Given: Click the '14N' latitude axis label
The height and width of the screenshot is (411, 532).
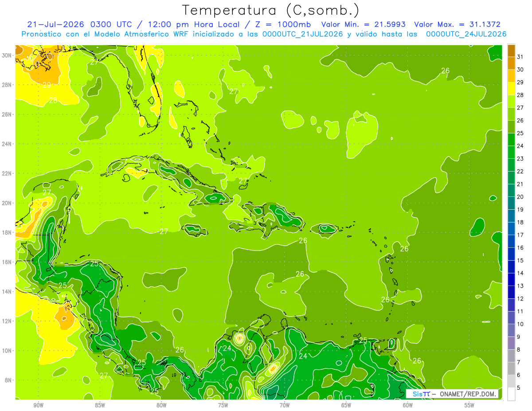Looking at the screenshot, I should tap(7, 292).
